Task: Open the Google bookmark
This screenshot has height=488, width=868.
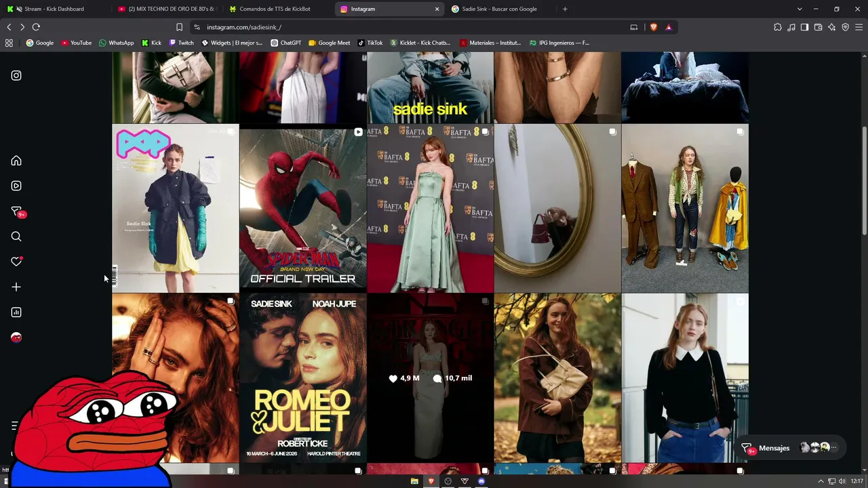Action: click(40, 43)
